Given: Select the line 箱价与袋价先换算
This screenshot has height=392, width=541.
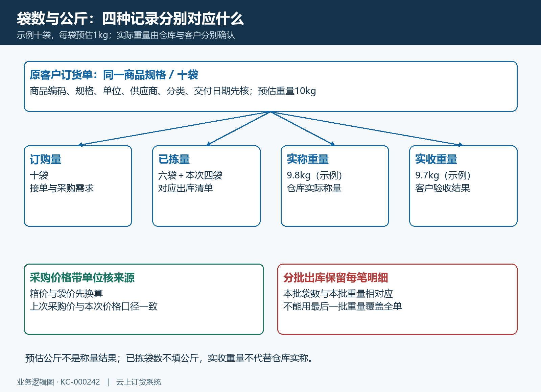Looking at the screenshot, I should [x=66, y=294].
